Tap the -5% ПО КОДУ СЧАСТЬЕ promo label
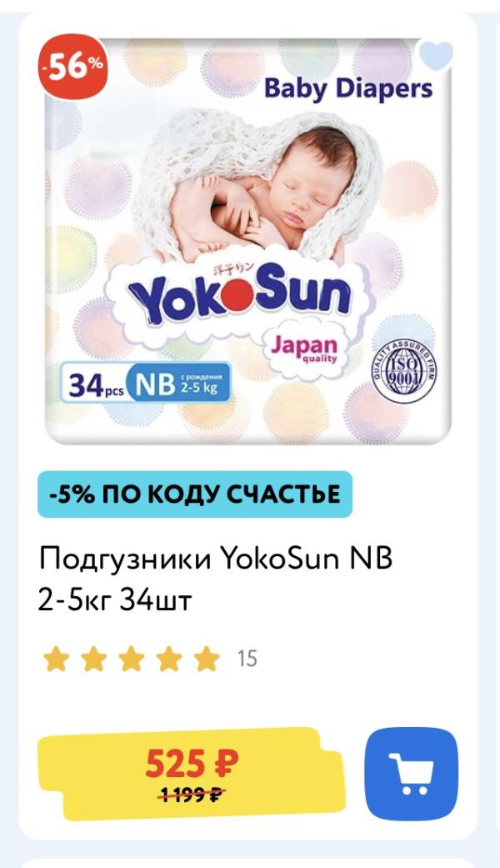The height and width of the screenshot is (868, 500). [x=195, y=494]
